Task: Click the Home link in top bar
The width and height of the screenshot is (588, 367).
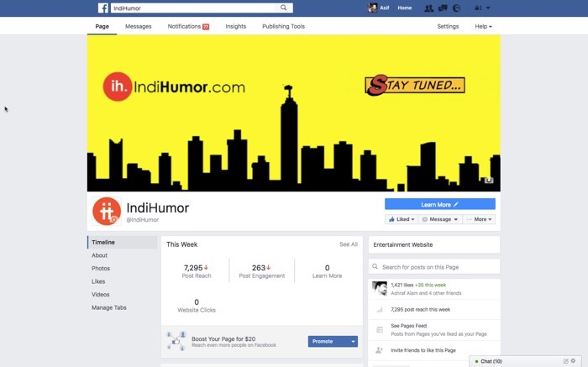Action: (404, 8)
